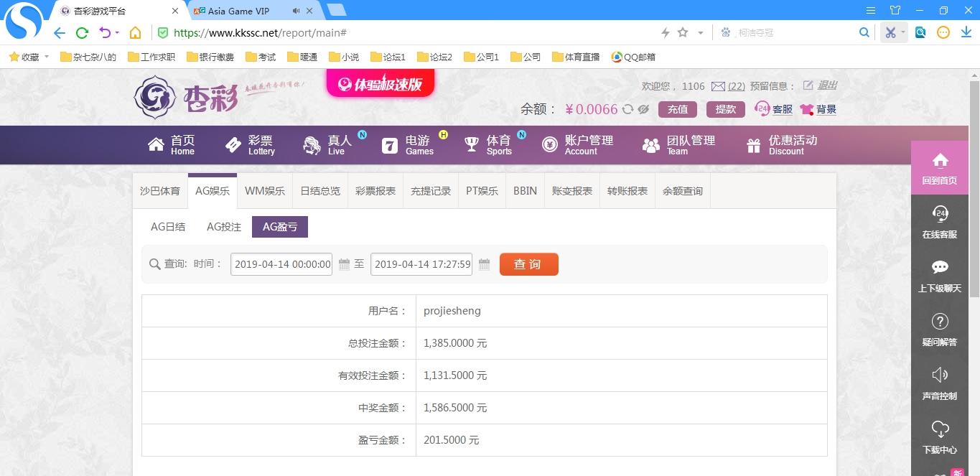
Task: Switch to the BBIN tab
Action: 526,191
